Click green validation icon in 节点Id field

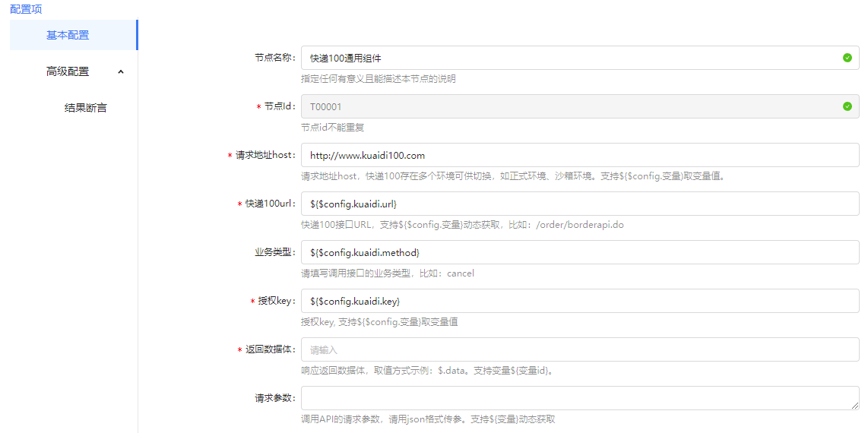tap(847, 106)
